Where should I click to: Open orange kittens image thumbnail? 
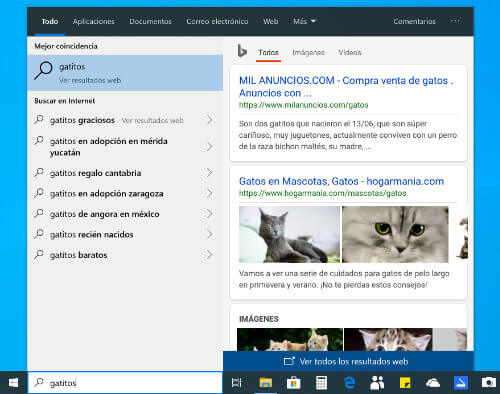290,339
